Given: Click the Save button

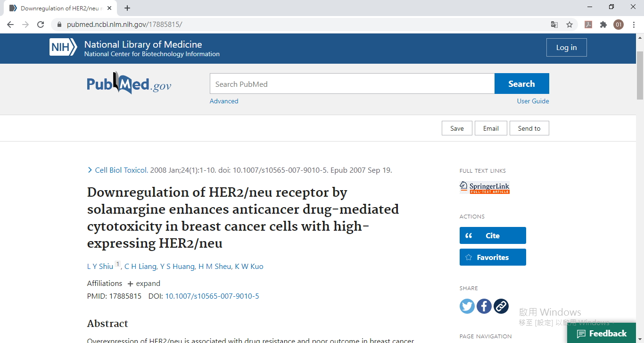Looking at the screenshot, I should coord(457,128).
